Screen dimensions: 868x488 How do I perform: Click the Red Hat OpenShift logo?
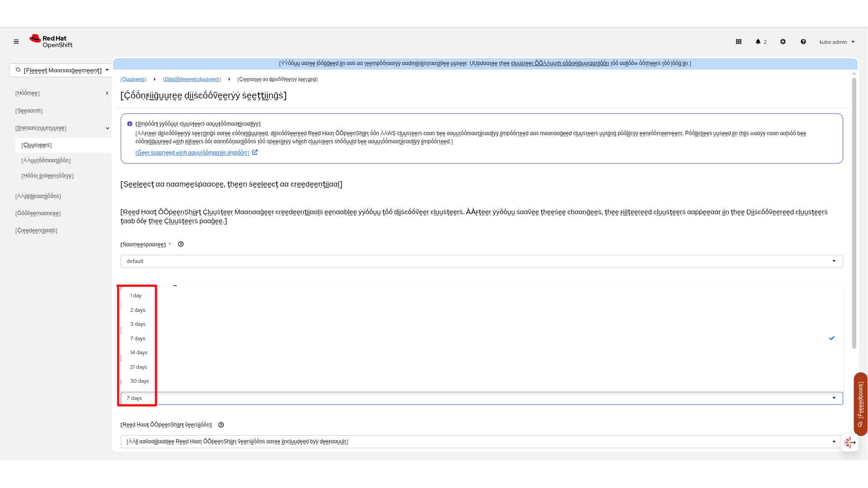coord(51,41)
